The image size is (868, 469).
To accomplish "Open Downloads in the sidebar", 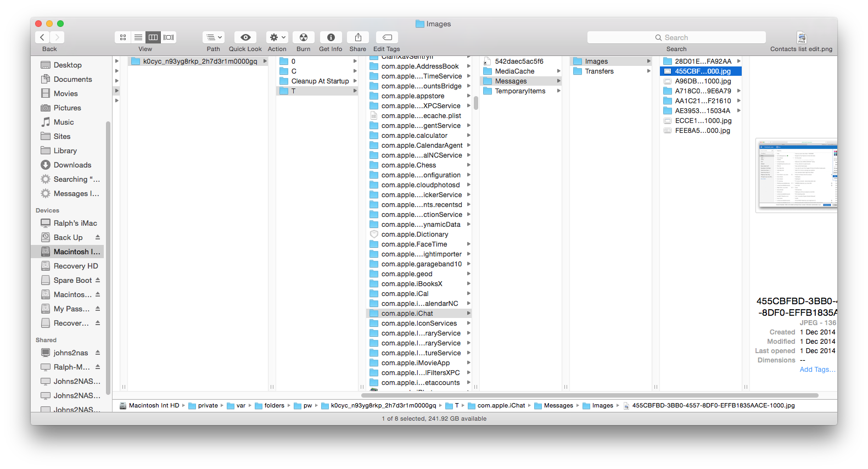I will (x=72, y=165).
